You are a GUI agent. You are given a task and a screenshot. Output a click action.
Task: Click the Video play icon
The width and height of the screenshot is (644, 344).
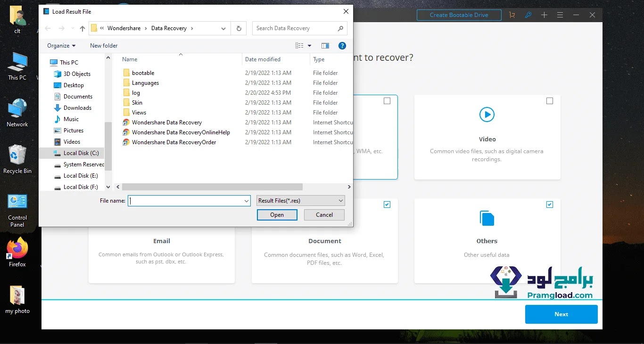click(x=487, y=114)
